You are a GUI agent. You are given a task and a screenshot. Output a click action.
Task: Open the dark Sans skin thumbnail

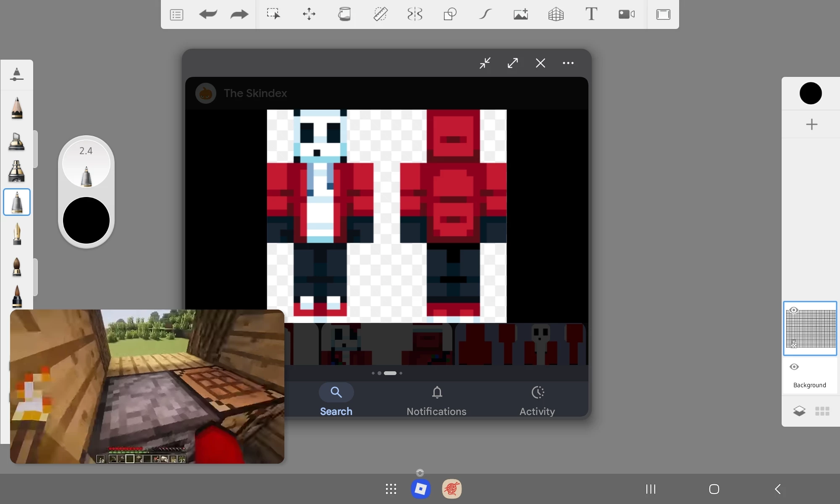pos(386,344)
